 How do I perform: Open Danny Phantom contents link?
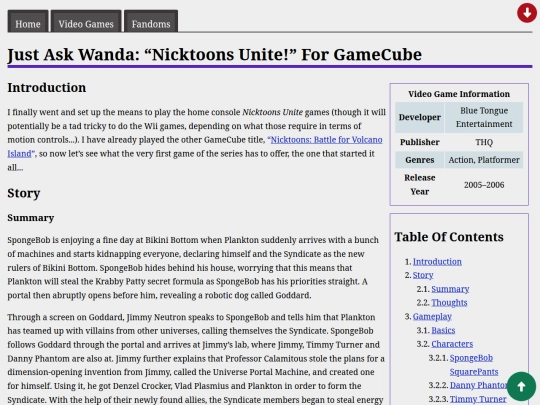click(x=478, y=385)
